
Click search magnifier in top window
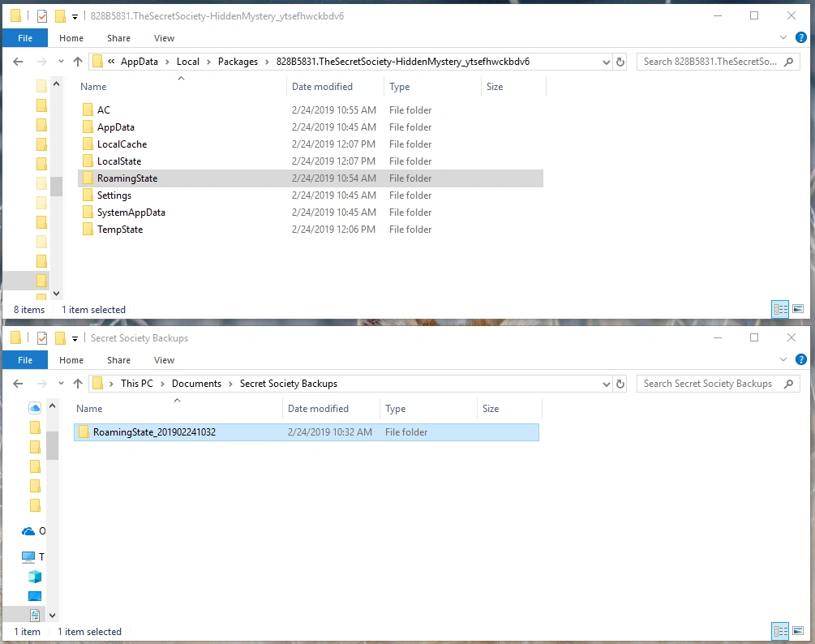tap(788, 62)
